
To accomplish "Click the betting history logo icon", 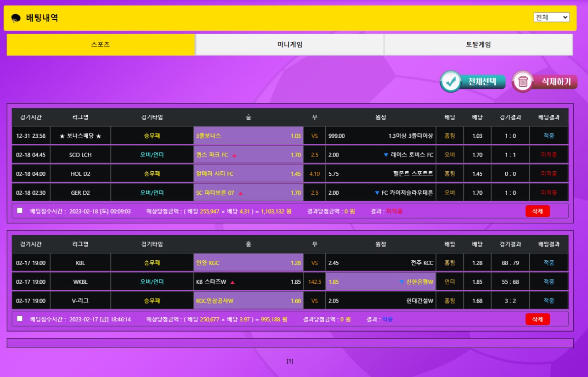I will point(16,18).
